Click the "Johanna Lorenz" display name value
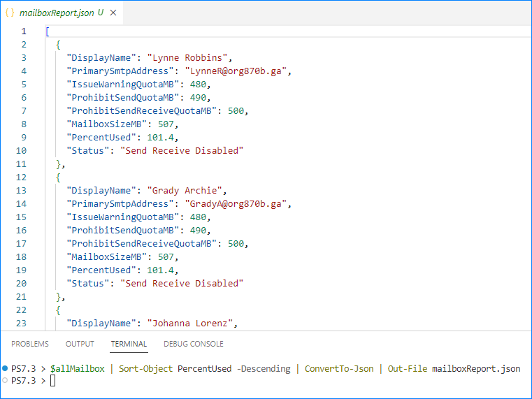Image resolution: width=532 pixels, height=399 pixels. click(x=190, y=324)
